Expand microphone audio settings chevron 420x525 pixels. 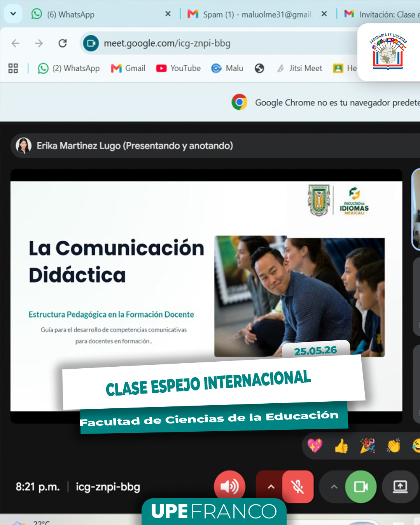tap(271, 486)
